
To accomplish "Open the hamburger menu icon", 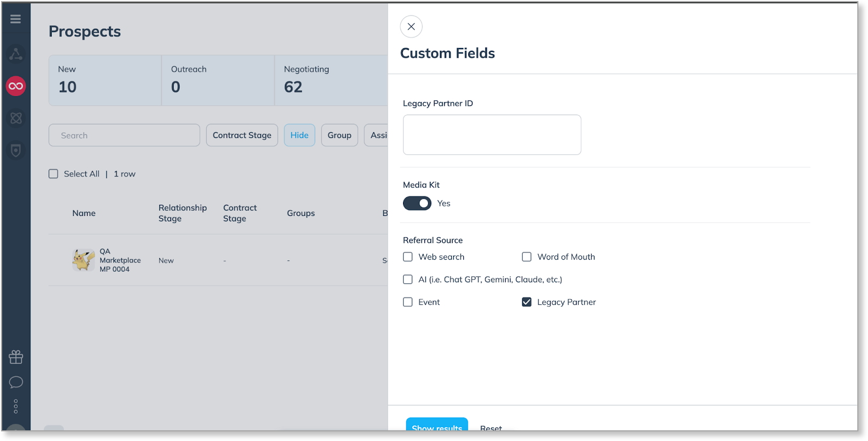I will coord(15,19).
